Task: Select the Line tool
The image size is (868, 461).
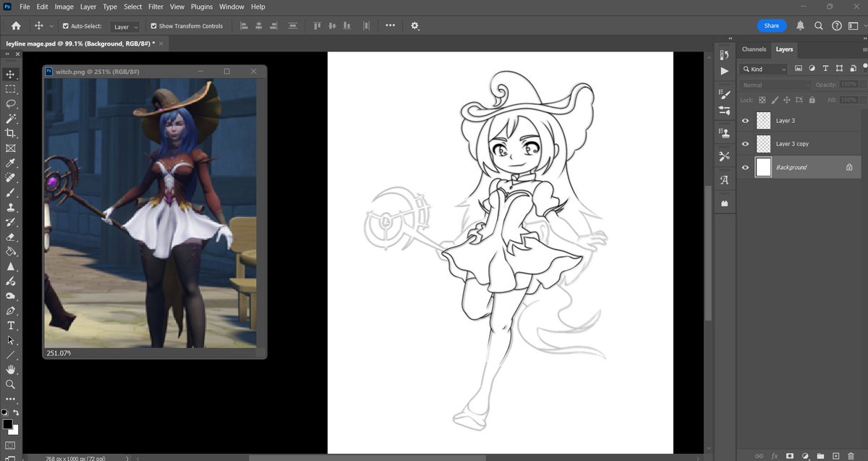Action: (10, 355)
